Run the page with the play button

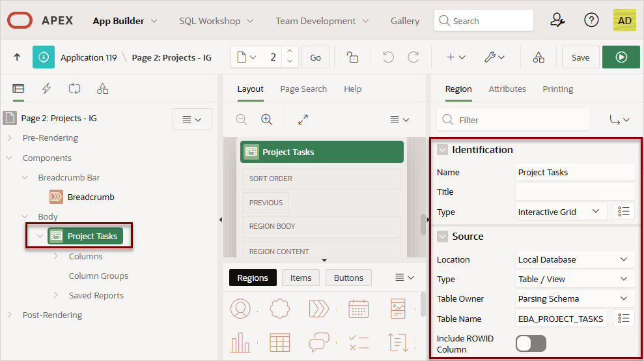[x=621, y=57]
